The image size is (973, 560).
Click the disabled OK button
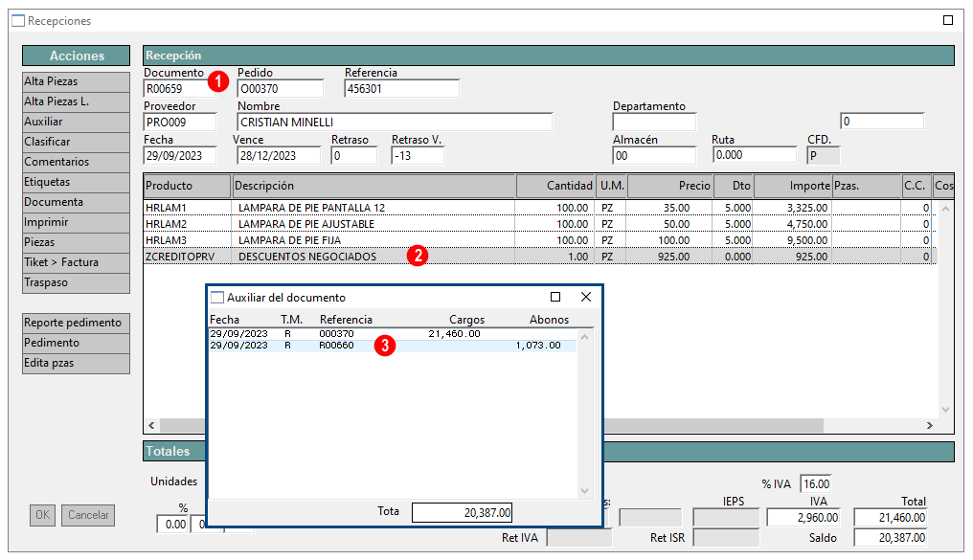click(x=42, y=515)
